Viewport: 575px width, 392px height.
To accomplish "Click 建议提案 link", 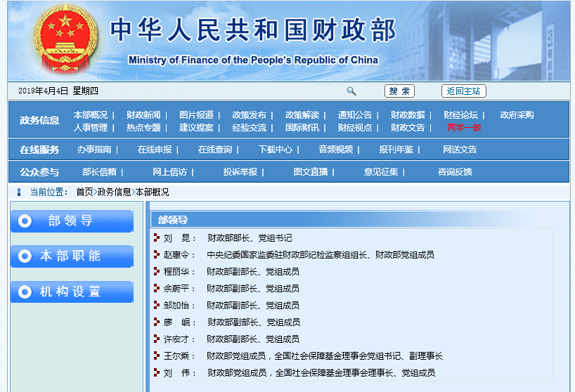I will [196, 127].
